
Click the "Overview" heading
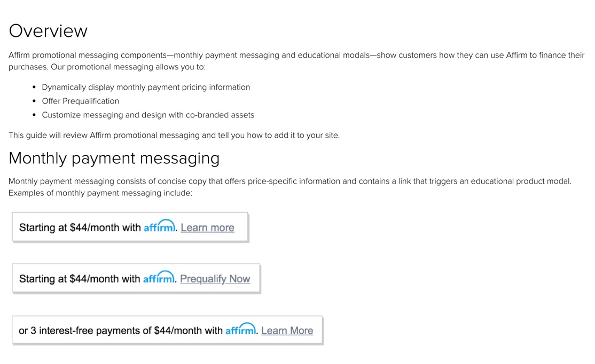pos(48,30)
